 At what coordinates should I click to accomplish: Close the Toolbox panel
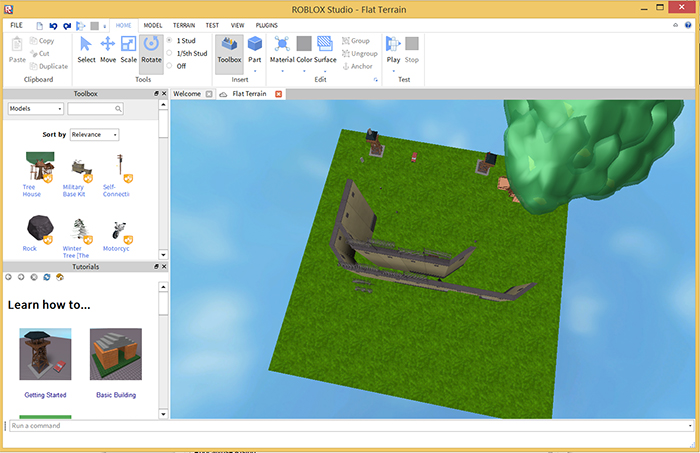click(164, 93)
